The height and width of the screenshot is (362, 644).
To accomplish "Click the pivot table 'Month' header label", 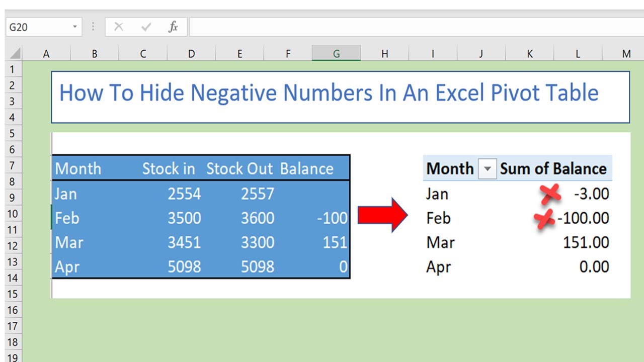I will click(x=450, y=168).
